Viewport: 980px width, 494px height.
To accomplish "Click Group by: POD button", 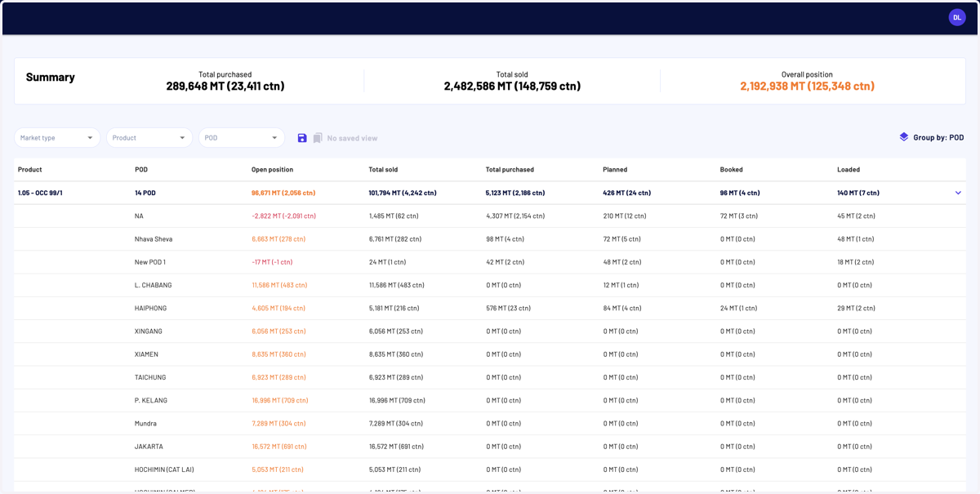I will [932, 137].
